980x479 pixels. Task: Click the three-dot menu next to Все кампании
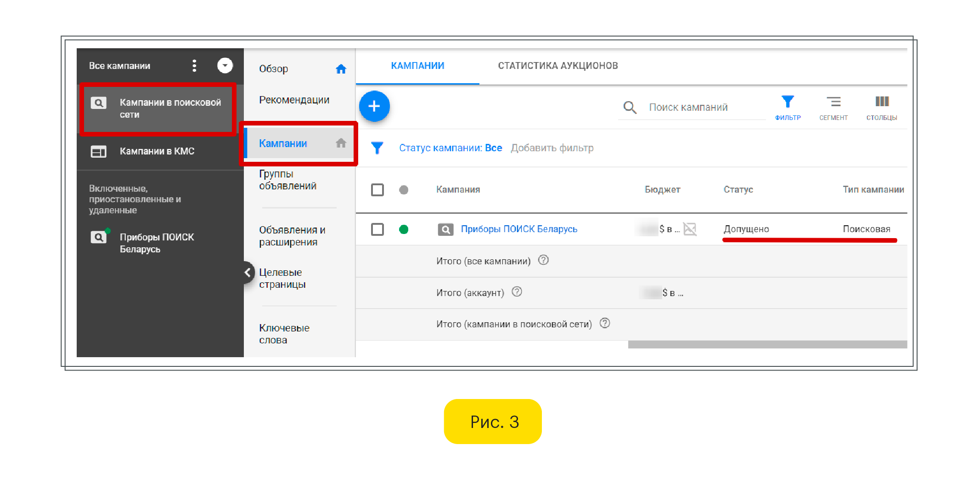[x=194, y=66]
